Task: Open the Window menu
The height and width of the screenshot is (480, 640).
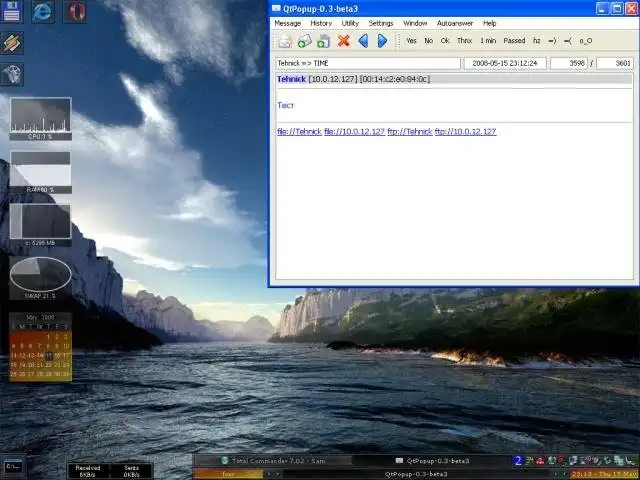Action: click(415, 23)
